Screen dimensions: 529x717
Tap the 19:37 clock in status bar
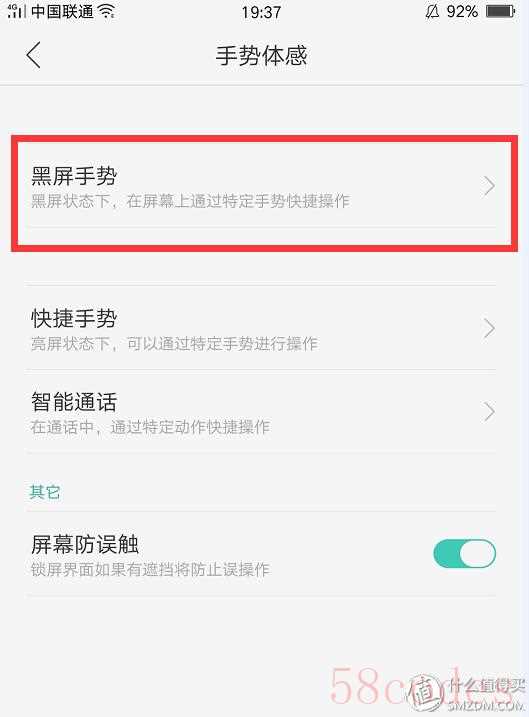tap(261, 12)
